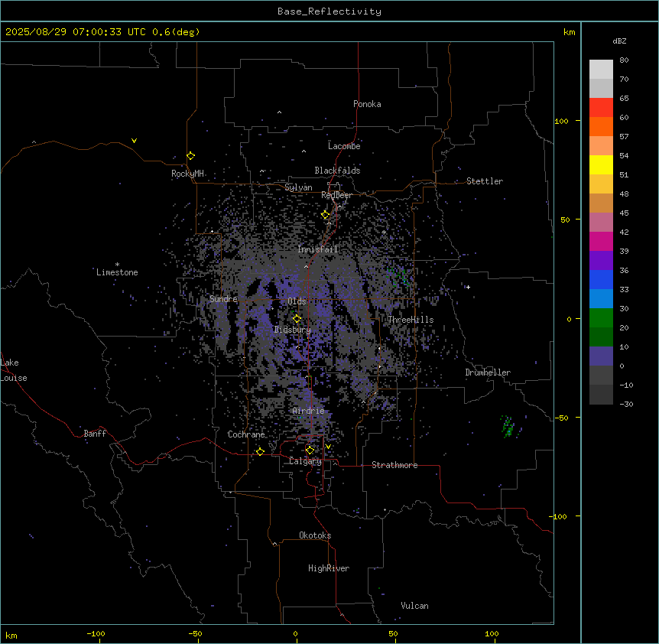Click the Cochrane town label
The width and height of the screenshot is (659, 644).
click(x=246, y=434)
